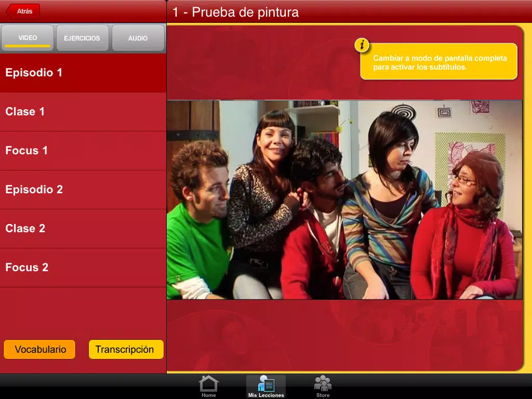Open the EJERCICIOS tab

click(83, 38)
